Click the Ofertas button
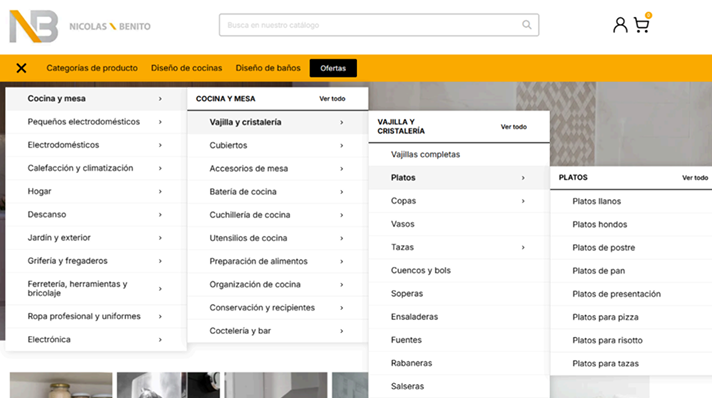The image size is (712, 398). coord(333,68)
